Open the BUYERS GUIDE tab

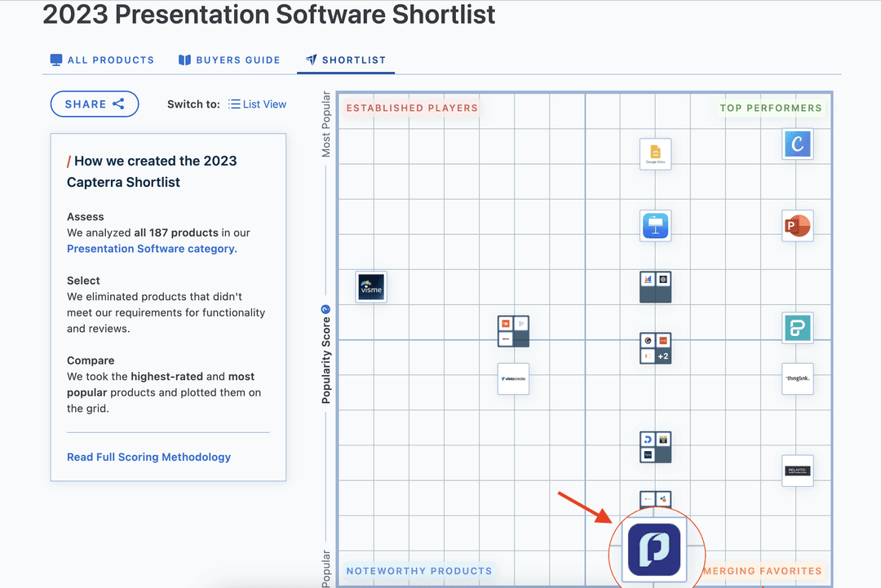coord(229,60)
